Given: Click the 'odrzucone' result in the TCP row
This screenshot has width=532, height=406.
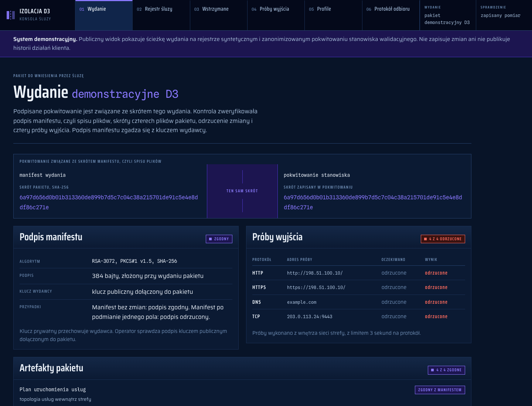Looking at the screenshot, I should tap(436, 317).
